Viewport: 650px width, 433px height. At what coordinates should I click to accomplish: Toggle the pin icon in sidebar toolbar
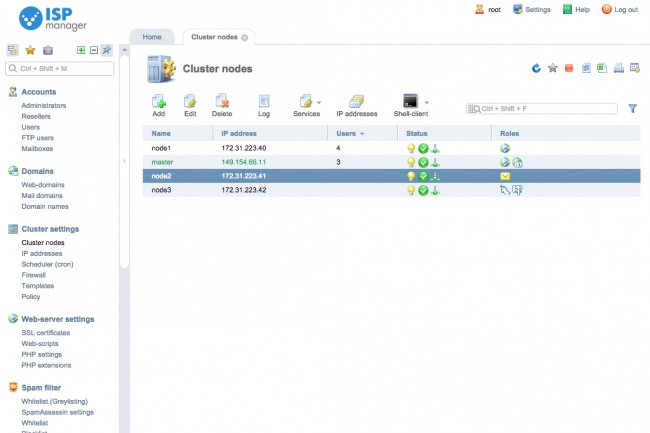107,49
